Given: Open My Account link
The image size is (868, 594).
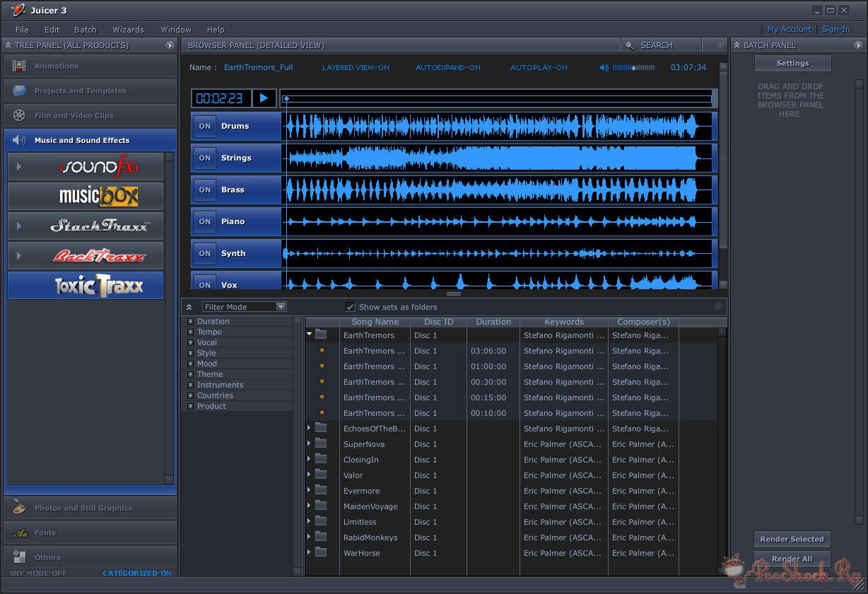Looking at the screenshot, I should click(x=790, y=30).
